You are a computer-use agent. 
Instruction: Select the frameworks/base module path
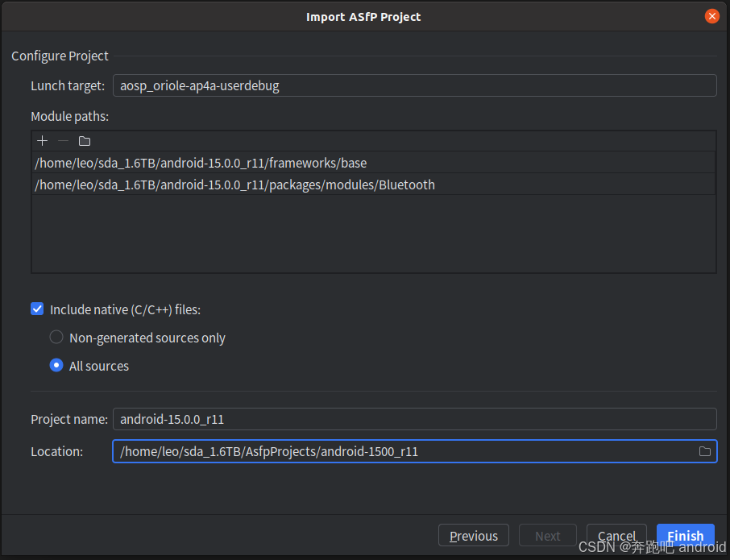click(201, 163)
